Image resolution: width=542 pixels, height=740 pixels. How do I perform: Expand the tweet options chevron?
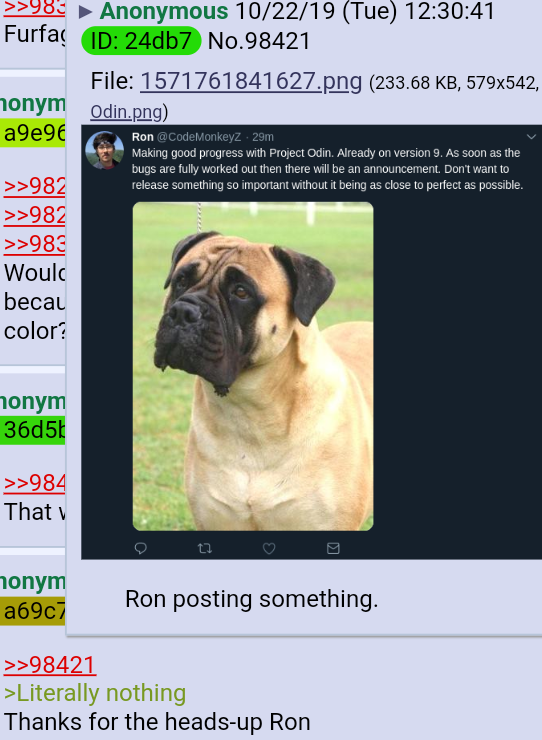531,137
